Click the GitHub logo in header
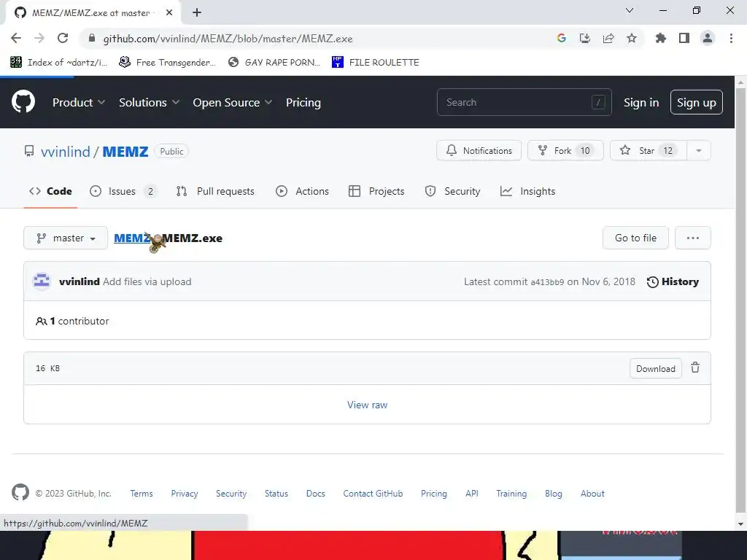 (x=23, y=102)
